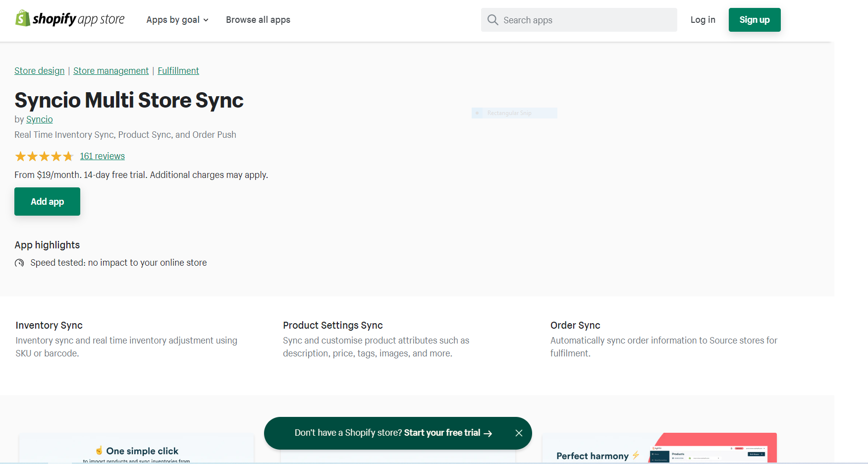868x464 pixels.
Task: Click Start your free trial
Action: pos(442,433)
